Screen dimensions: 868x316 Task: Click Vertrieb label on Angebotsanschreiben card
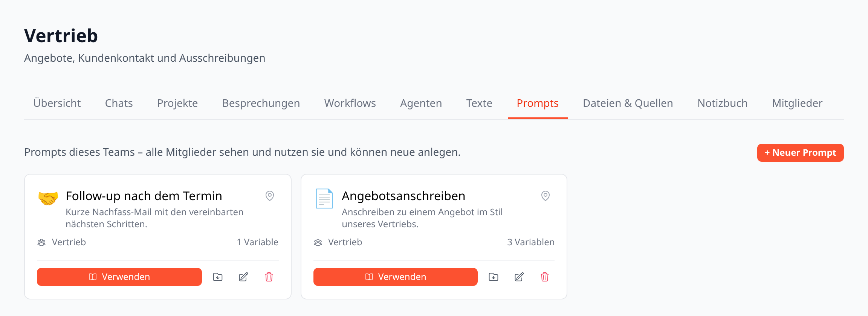pos(345,242)
